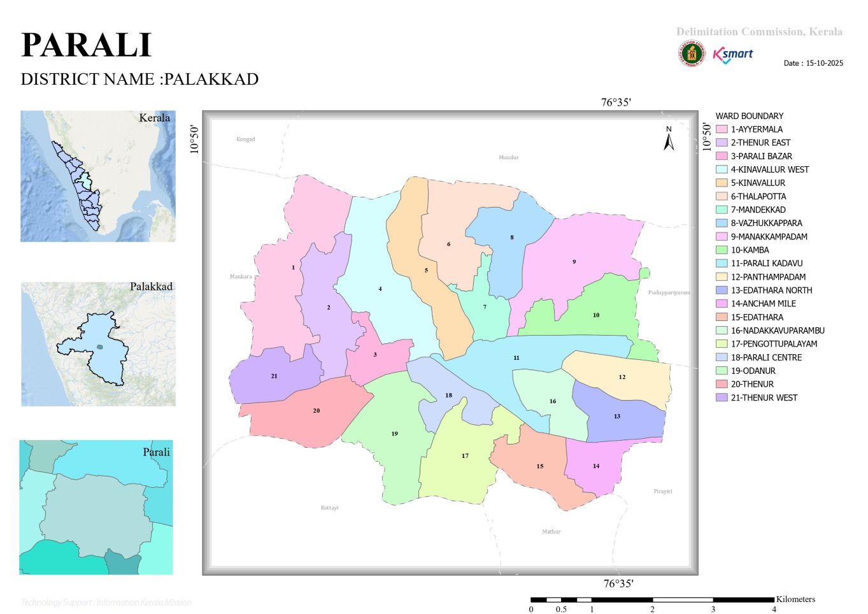Click ward number 1 on map
Viewport: 868px width, 614px height.
click(x=293, y=268)
